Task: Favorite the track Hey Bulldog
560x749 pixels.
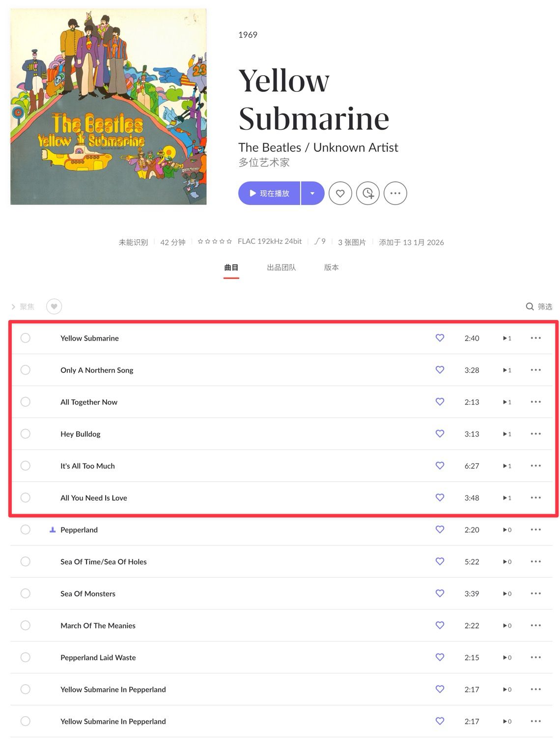Action: click(440, 433)
